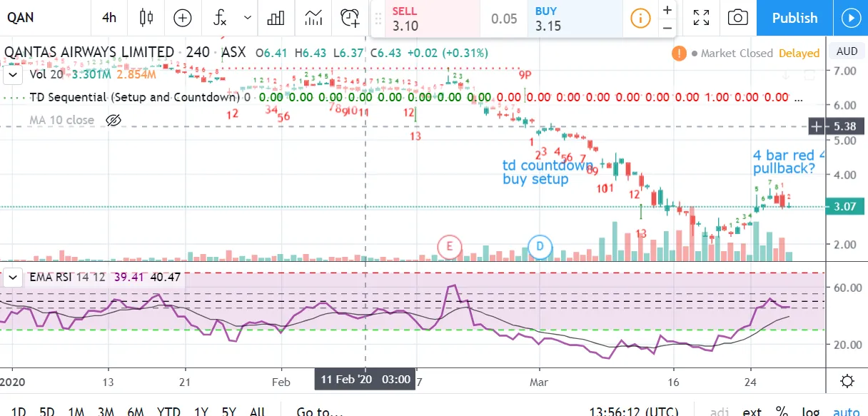Click the 11 Feb '20 03:00 date label

[x=365, y=379]
